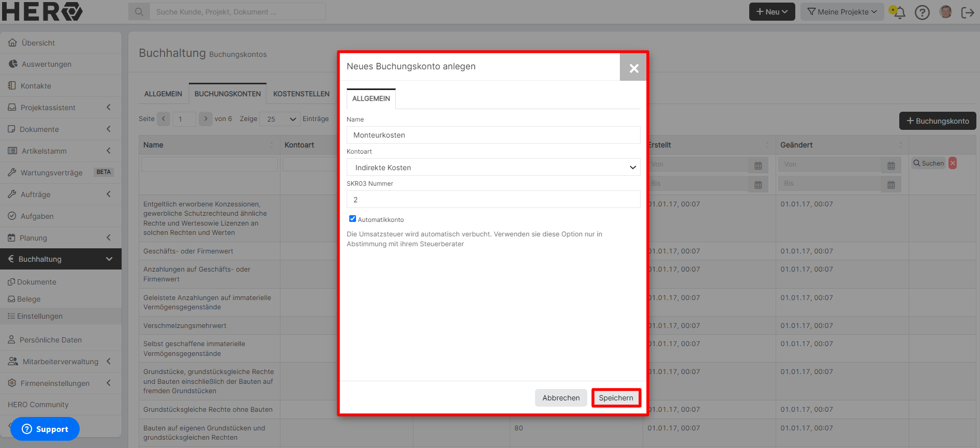Screen dimensions: 980x448
Task: Click the Name field containing Monteurkosten
Action: (494, 135)
